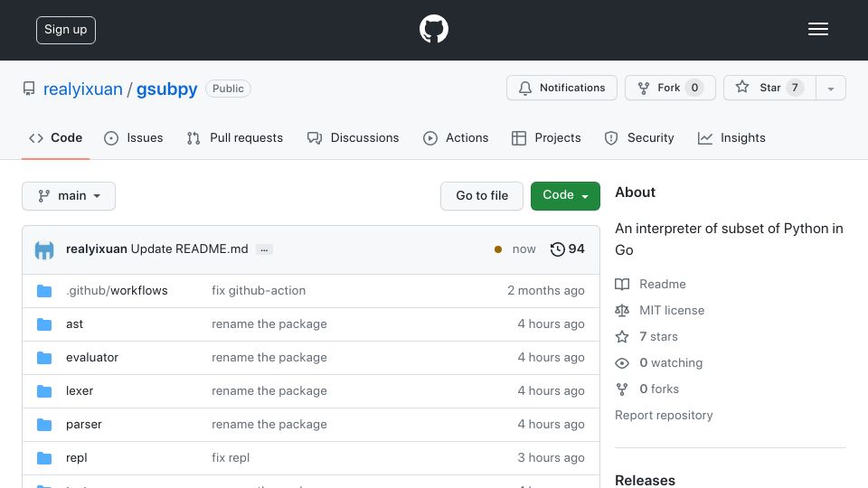The width and height of the screenshot is (868, 488).
Task: Open the Pull requests tab
Action: coord(235,137)
